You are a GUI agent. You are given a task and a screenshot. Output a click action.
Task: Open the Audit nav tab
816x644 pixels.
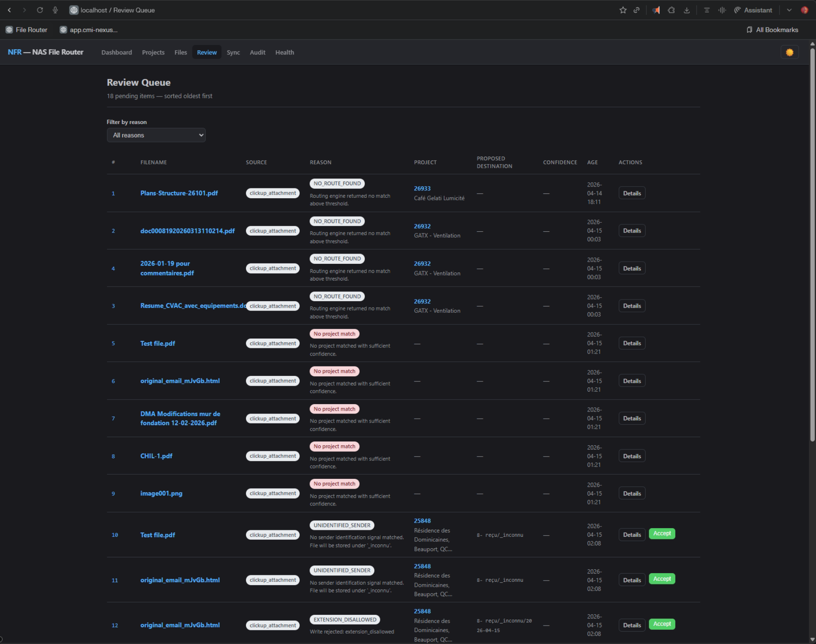click(257, 52)
